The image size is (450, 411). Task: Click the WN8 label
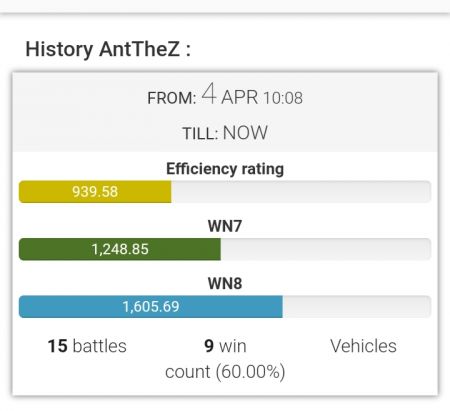[x=225, y=283]
